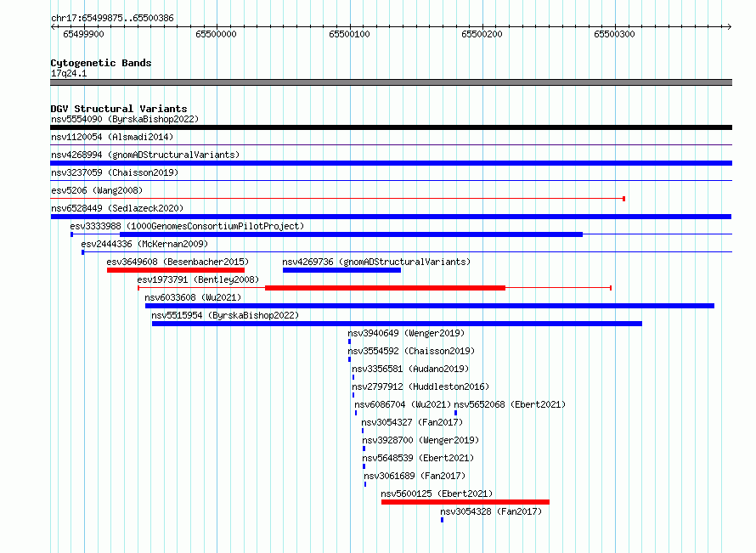Click nsv4269736 (gnomADStructuralVariants) label
Screen dimensions: 756x553
376,262
